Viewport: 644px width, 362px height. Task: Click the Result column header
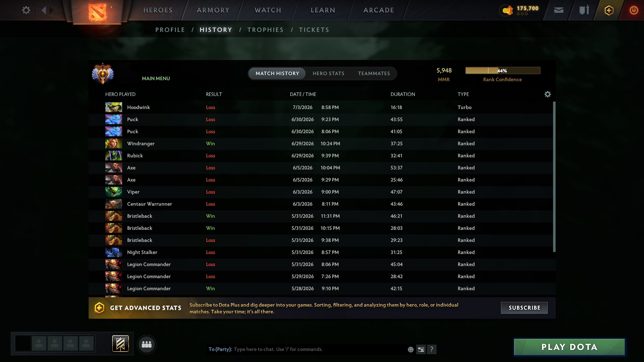click(214, 94)
